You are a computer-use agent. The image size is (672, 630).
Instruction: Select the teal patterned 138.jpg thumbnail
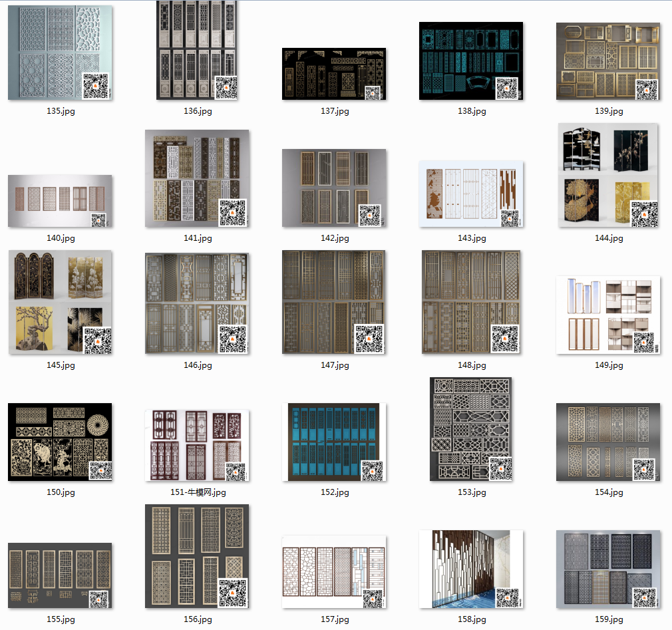tap(471, 61)
